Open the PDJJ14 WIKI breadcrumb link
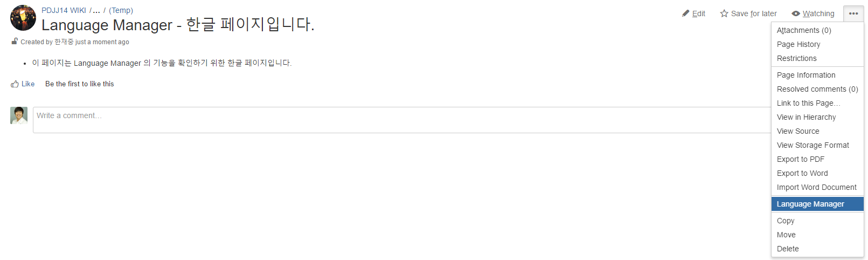The image size is (868, 260). [64, 10]
